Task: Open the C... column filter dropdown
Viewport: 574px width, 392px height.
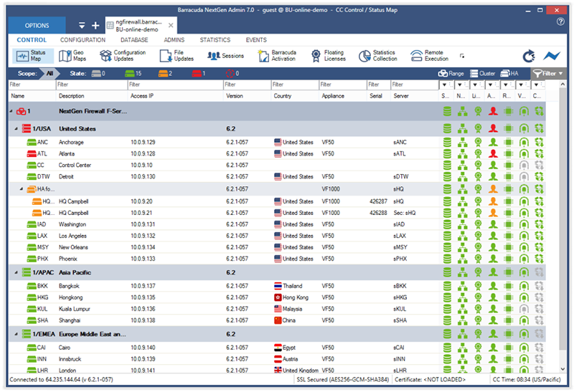Action: click(x=537, y=85)
